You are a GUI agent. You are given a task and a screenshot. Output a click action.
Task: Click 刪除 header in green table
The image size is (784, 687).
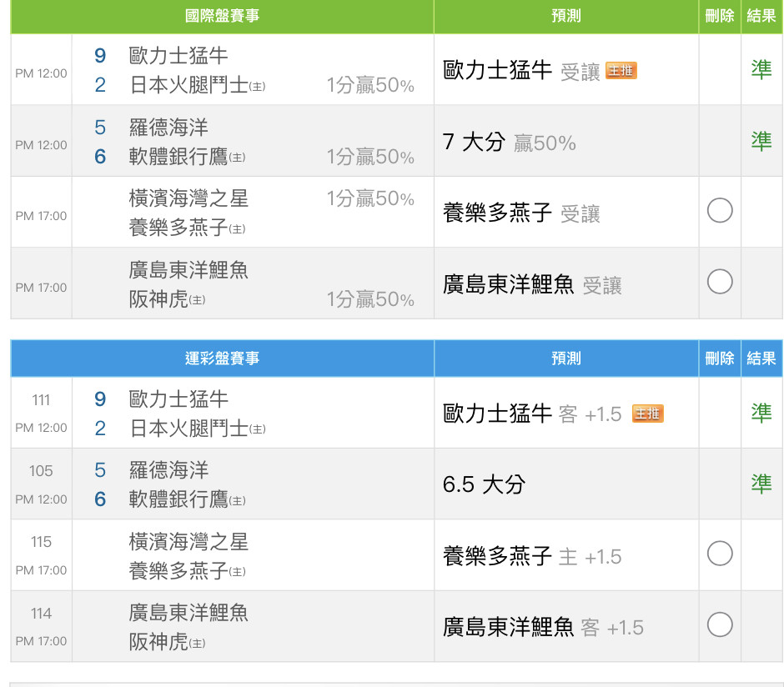pos(720,16)
